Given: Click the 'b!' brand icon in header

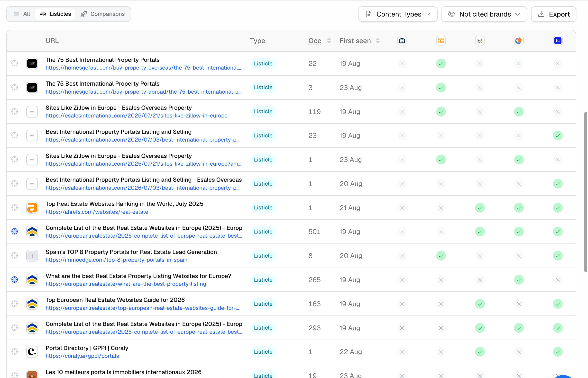Looking at the screenshot, I should [480, 41].
